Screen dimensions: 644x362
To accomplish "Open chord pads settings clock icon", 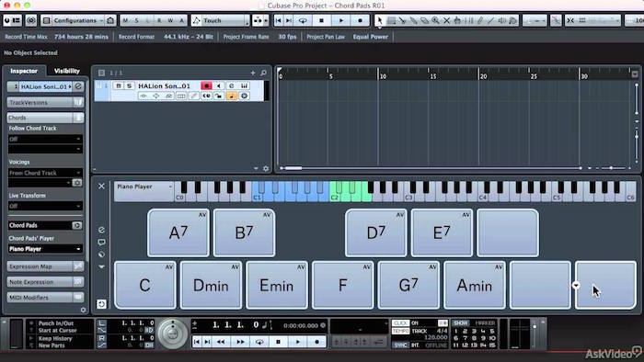I will click(101, 304).
